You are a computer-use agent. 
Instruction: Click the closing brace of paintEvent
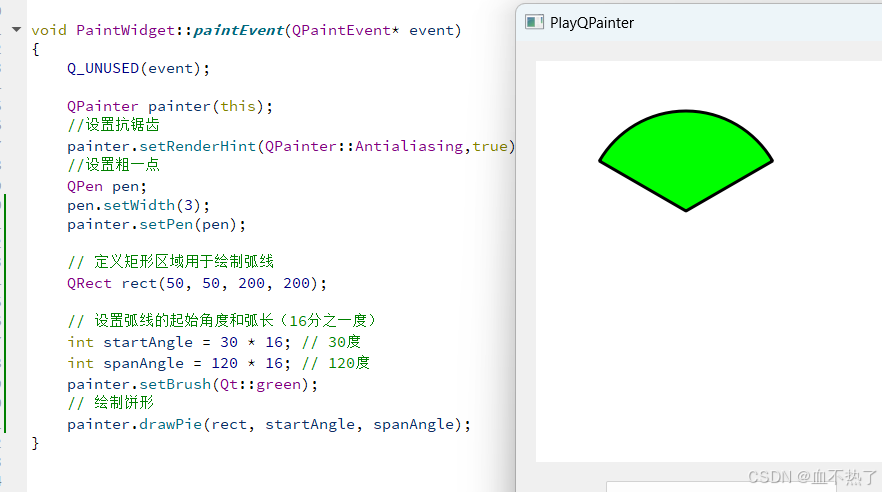pos(35,443)
